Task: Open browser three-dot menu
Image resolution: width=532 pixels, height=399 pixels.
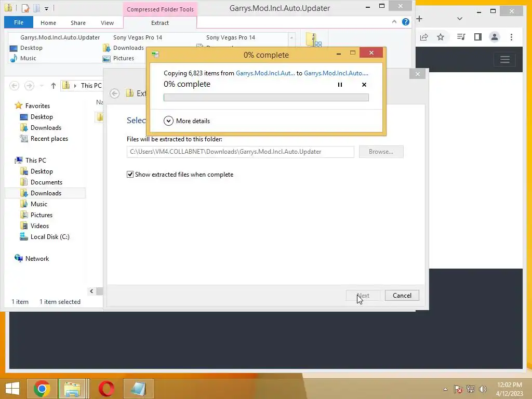Action: [x=511, y=37]
